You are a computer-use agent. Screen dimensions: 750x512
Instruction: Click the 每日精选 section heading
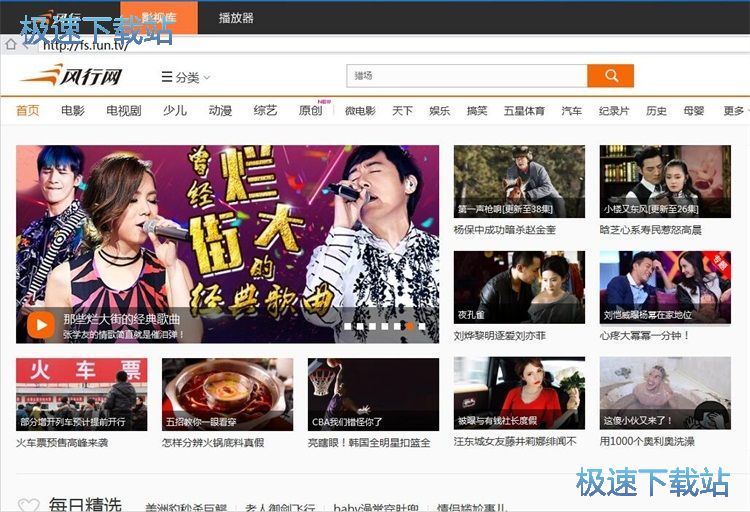pyautogui.click(x=85, y=505)
